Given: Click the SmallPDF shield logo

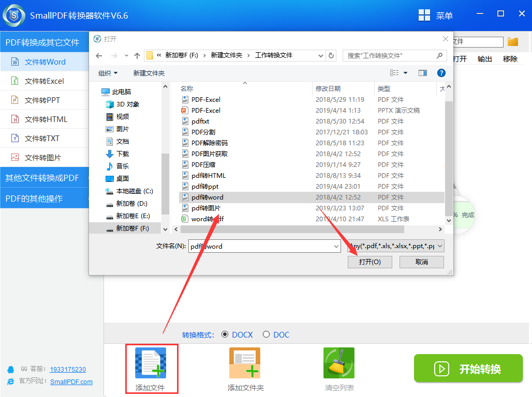Looking at the screenshot, I should pyautogui.click(x=14, y=16).
